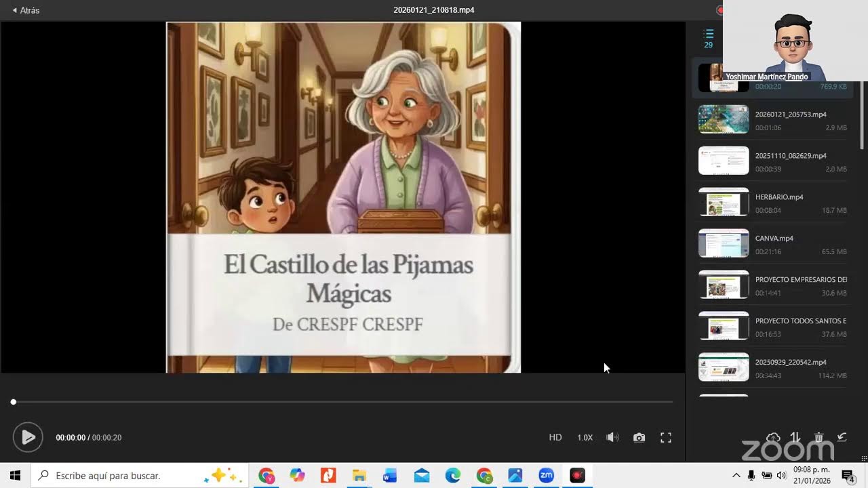Image resolution: width=868 pixels, height=488 pixels.
Task: Open the Zoom app taskbar icon
Action: point(546,476)
